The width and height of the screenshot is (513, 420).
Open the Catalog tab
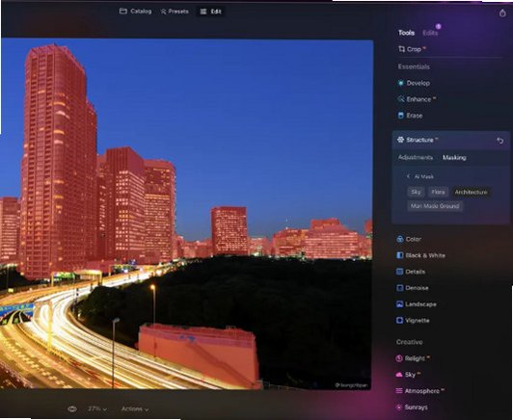click(135, 12)
